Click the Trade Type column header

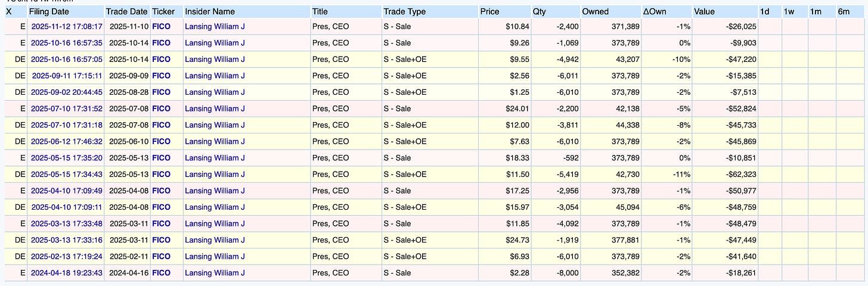tap(405, 11)
